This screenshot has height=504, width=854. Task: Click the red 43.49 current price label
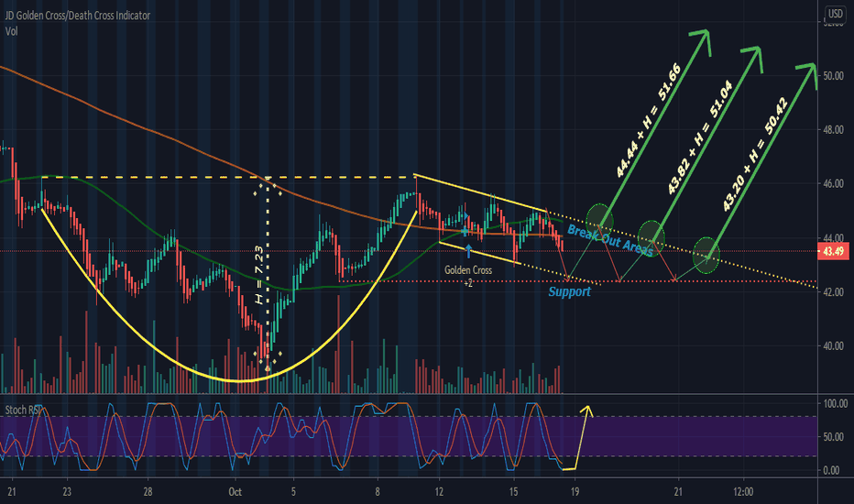tap(833, 251)
